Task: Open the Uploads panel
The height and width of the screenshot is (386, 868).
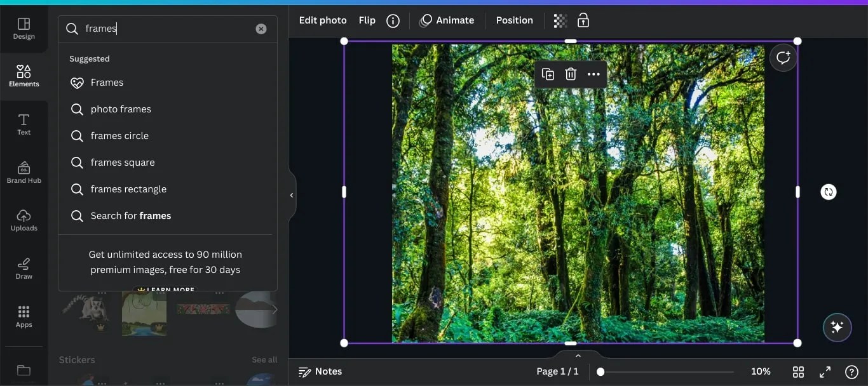Action: tap(24, 220)
